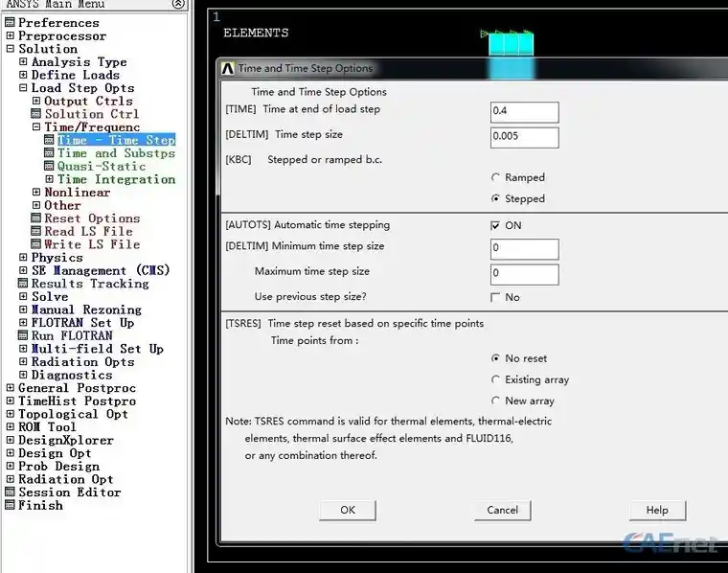Click the Cancel button
728x573 pixels.
click(x=502, y=510)
